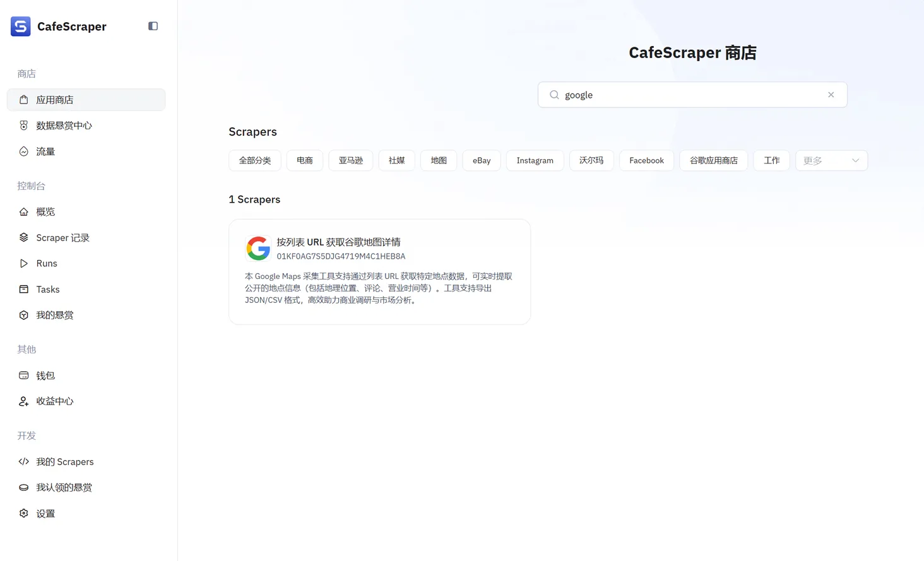Click the 流量 traffic icon
This screenshot has width=924, height=561.
point(24,151)
